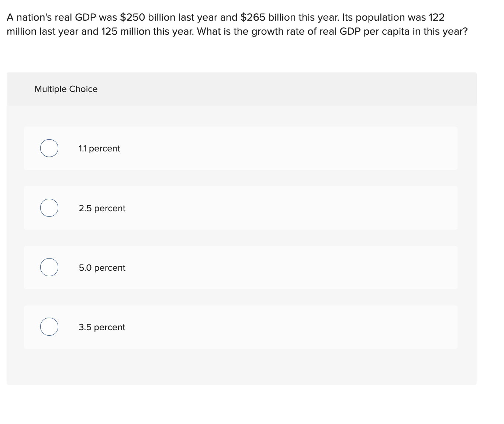Select the 1.1 percent radio button

pos(49,148)
